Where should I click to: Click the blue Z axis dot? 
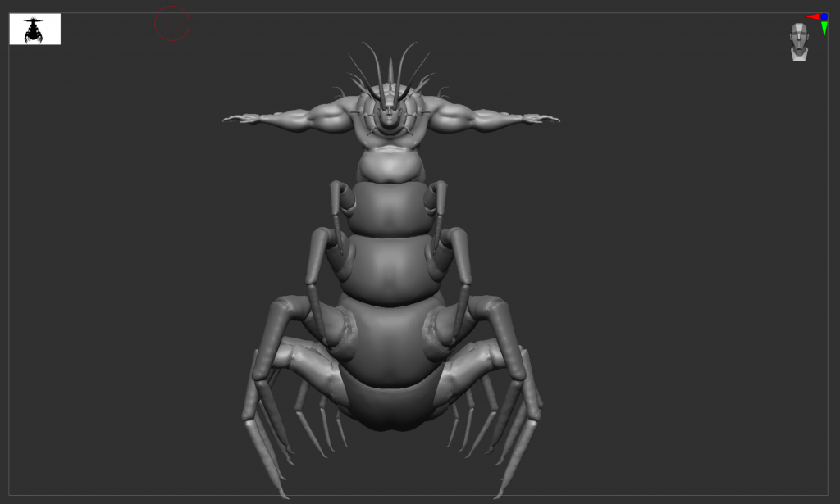pos(824,17)
